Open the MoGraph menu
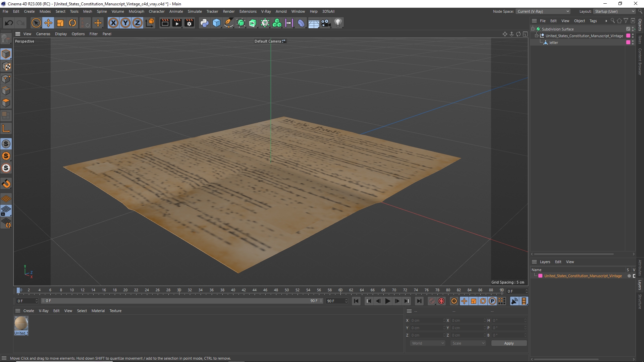The width and height of the screenshot is (644, 362). [136, 11]
